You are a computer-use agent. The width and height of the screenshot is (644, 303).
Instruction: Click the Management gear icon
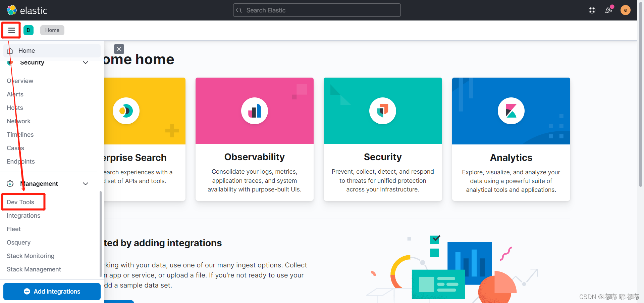click(10, 184)
